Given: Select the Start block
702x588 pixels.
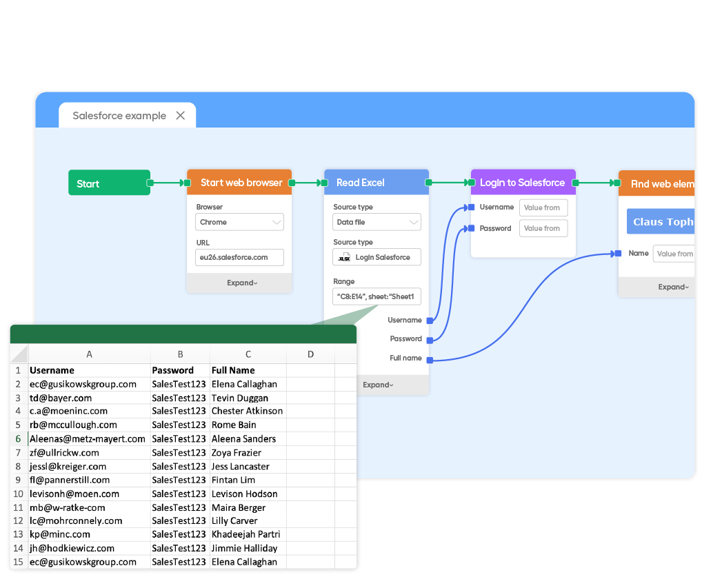Looking at the screenshot, I should click(x=109, y=183).
